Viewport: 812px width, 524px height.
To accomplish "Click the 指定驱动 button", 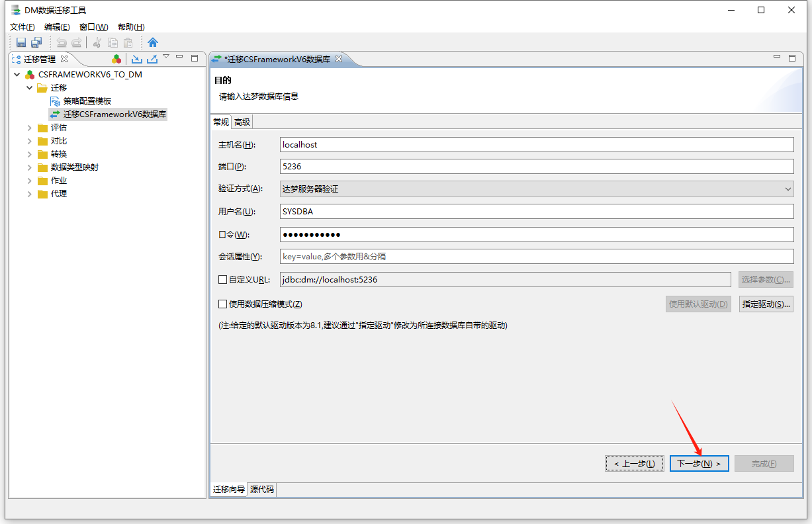I will click(x=766, y=304).
